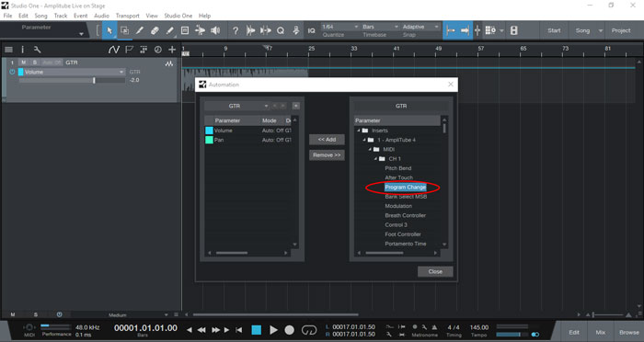Open the File menu

[7, 16]
